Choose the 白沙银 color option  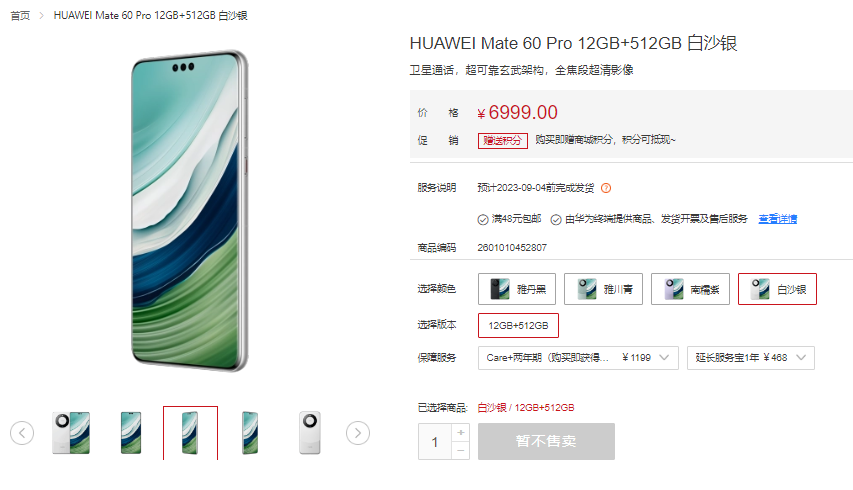777,289
